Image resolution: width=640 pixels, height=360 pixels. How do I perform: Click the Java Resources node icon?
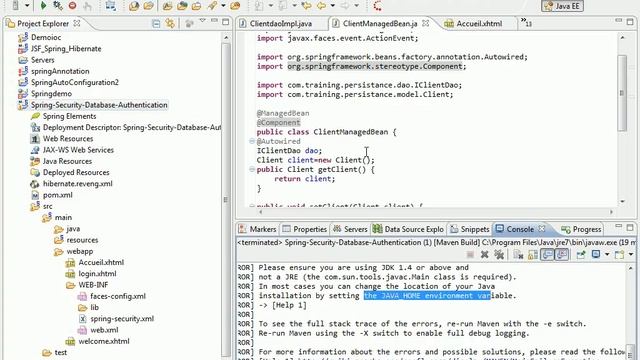pos(36,161)
